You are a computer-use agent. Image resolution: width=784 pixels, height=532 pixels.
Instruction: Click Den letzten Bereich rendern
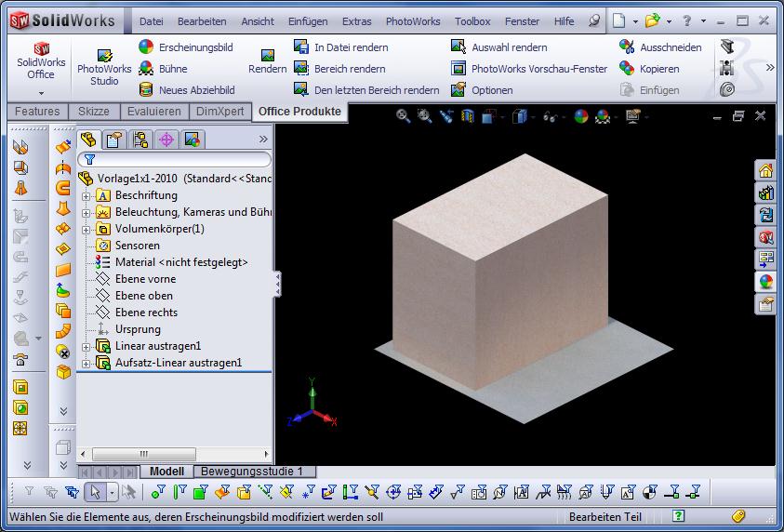click(301, 90)
